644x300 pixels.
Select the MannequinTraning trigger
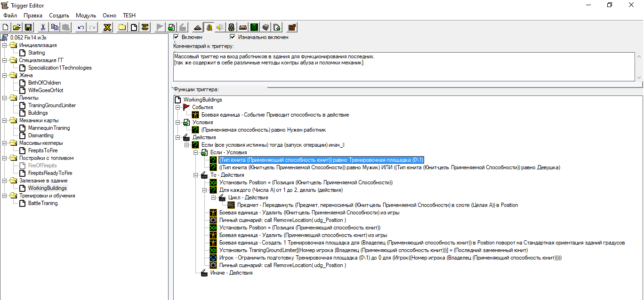(48, 128)
